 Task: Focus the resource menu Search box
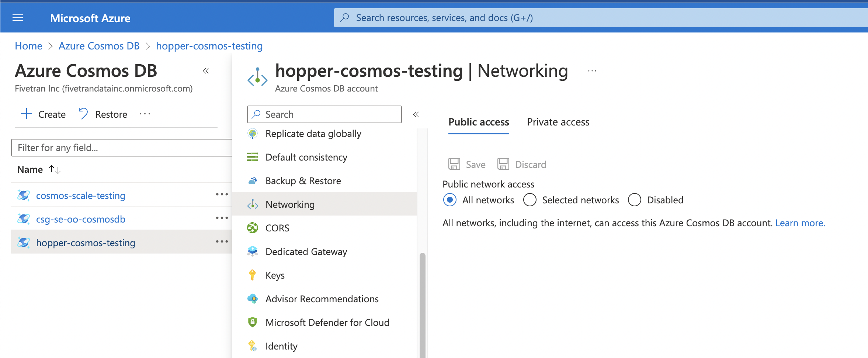tap(324, 114)
